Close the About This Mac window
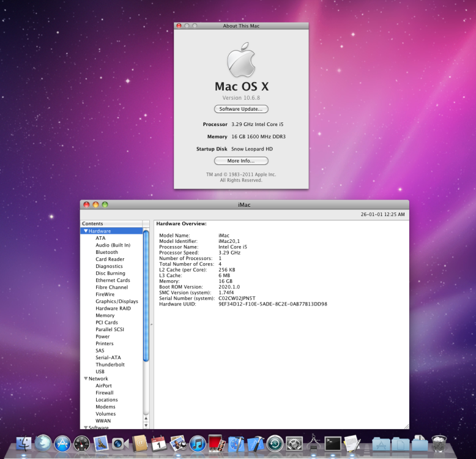 pyautogui.click(x=179, y=26)
